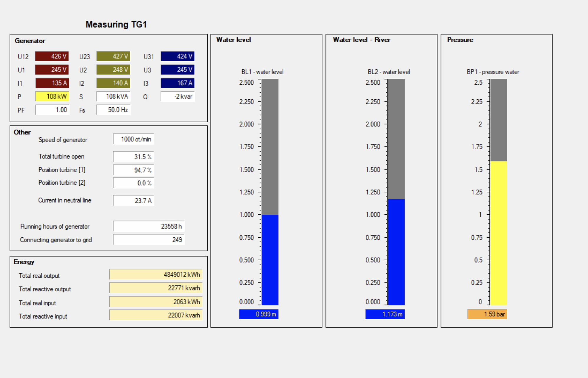The image size is (588, 378).
Task: Click the U12 voltage value 426 V
Action: (52, 56)
